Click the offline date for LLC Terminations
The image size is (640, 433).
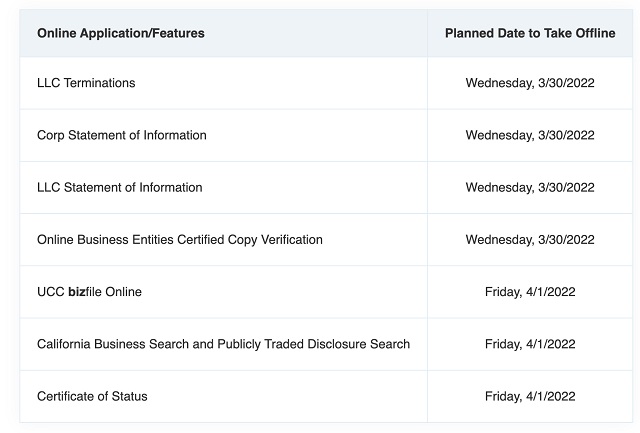coord(530,83)
